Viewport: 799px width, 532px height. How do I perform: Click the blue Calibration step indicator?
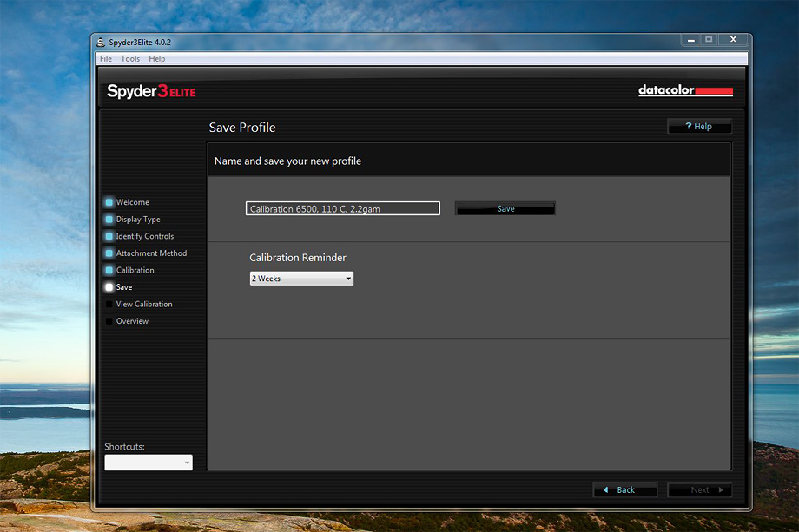tap(109, 270)
